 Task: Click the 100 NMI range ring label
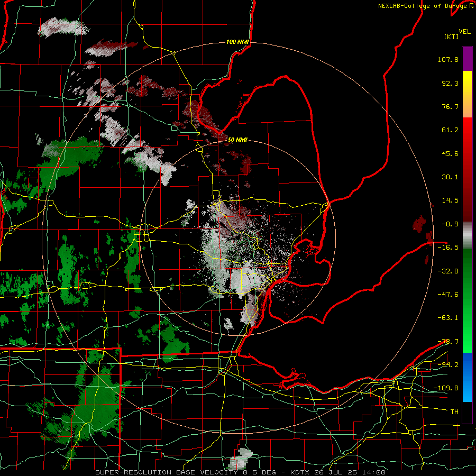237,42
